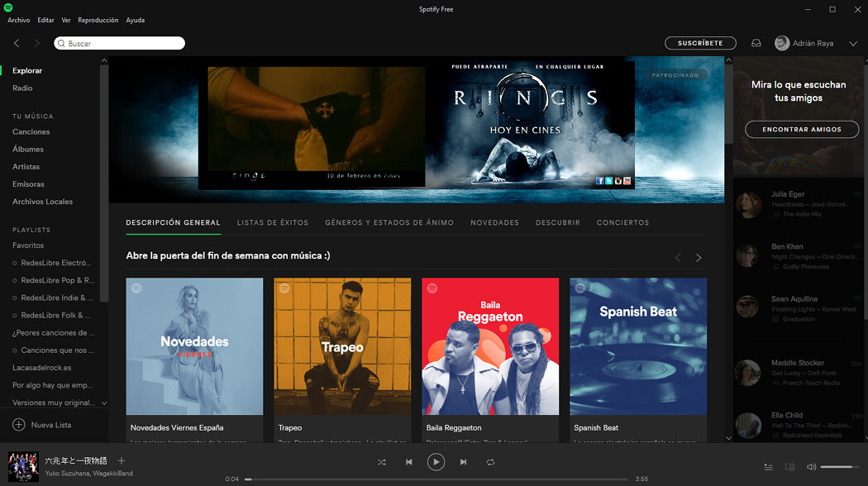868x486 pixels.
Task: Skip to the next track
Action: point(463,462)
